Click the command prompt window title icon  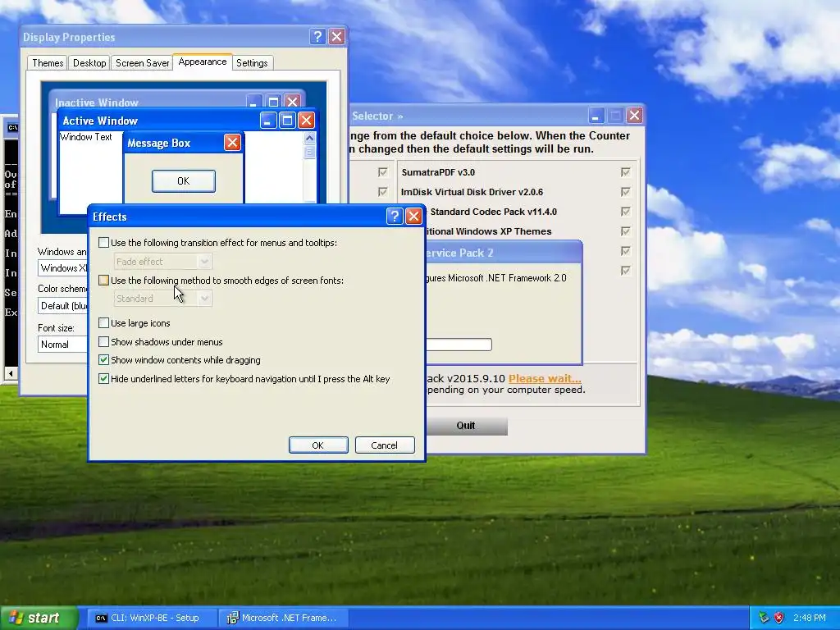[x=11, y=127]
